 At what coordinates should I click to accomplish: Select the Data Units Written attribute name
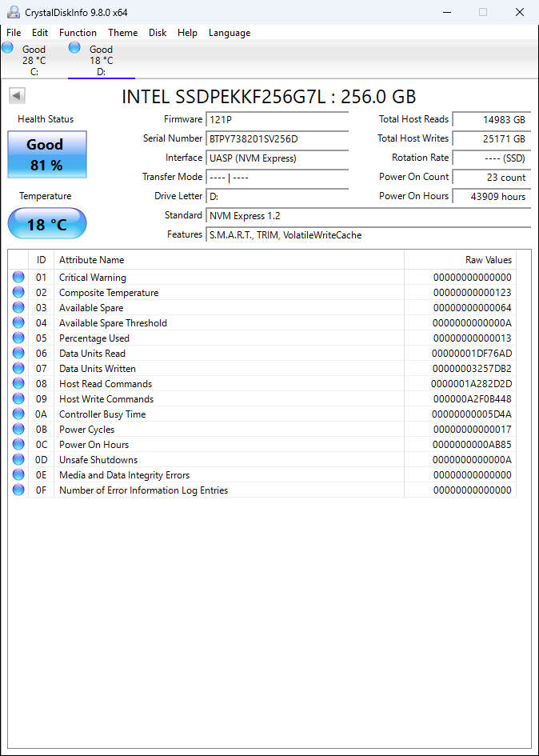pos(98,369)
